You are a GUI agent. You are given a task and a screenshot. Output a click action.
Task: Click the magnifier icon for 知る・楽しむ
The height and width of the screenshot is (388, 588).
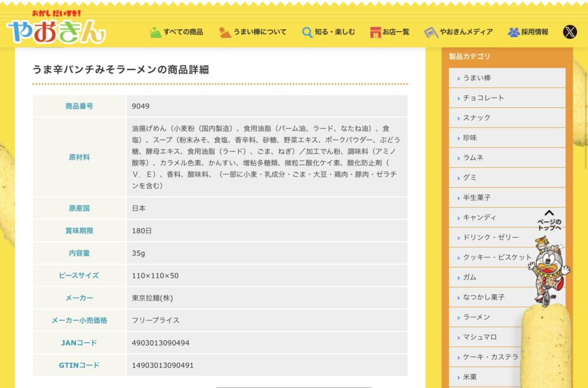click(x=307, y=32)
